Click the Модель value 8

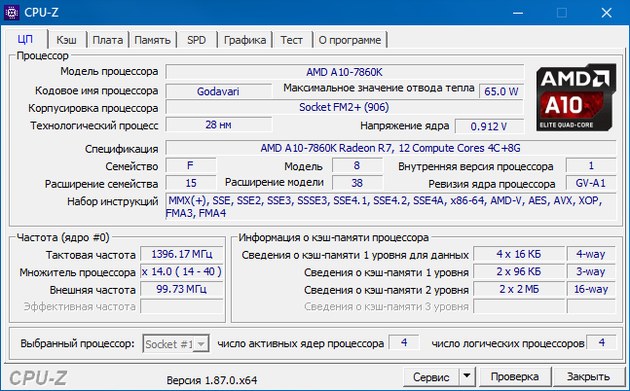click(357, 166)
